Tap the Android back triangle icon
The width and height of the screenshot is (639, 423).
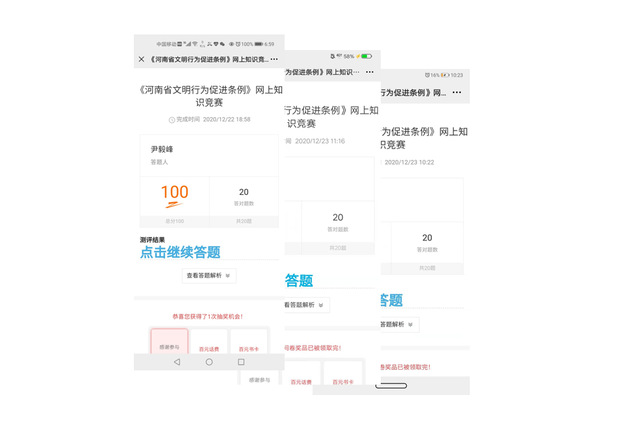[177, 361]
